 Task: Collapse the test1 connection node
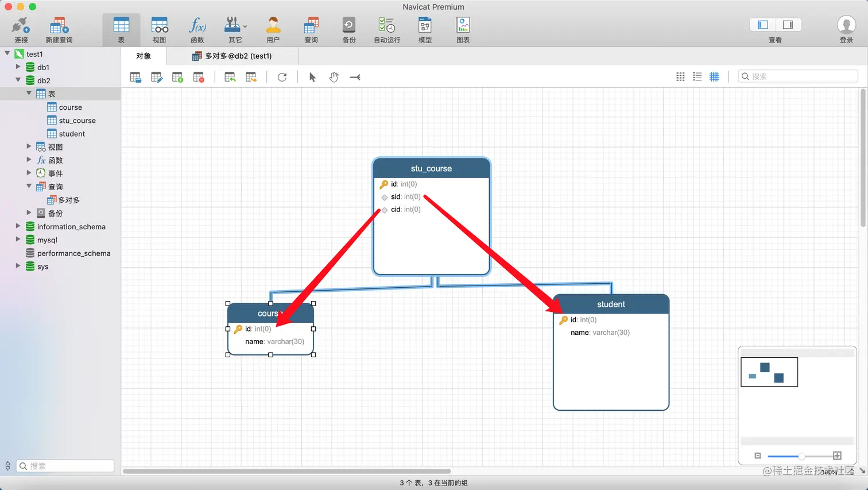tap(7, 53)
